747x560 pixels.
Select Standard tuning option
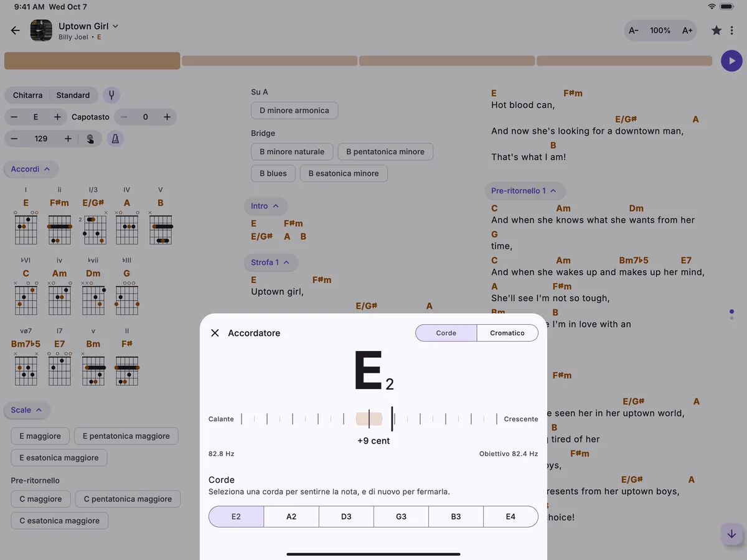tap(73, 95)
